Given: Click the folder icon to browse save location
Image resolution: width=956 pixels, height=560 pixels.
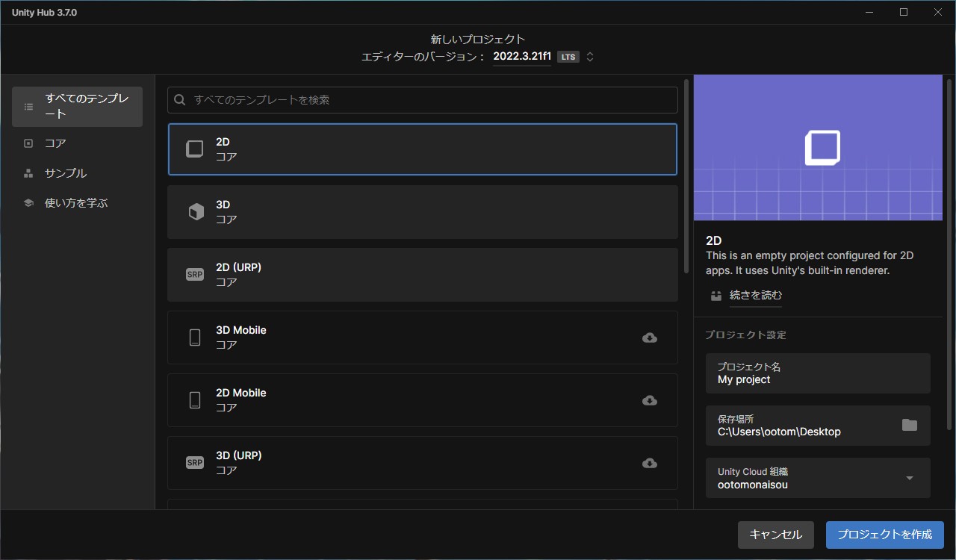Looking at the screenshot, I should point(909,425).
